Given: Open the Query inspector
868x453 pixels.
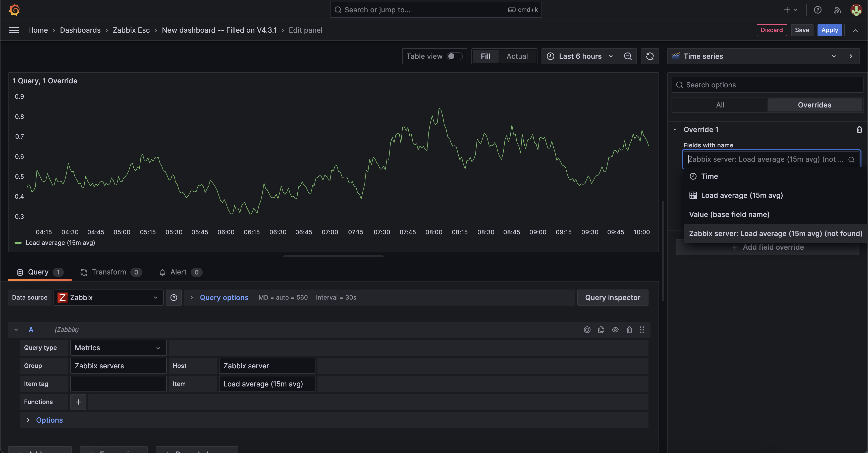Looking at the screenshot, I should tap(613, 297).
